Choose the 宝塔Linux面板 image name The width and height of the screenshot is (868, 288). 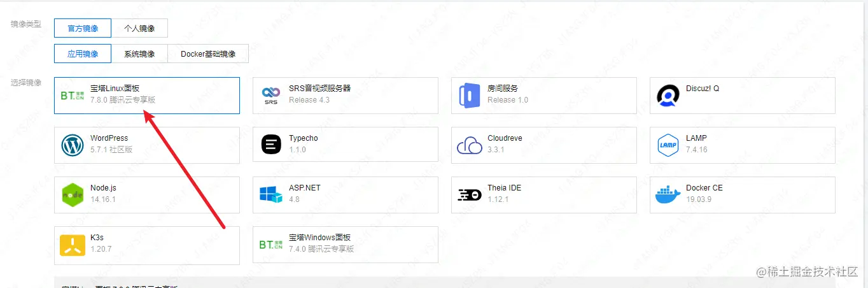(x=115, y=89)
